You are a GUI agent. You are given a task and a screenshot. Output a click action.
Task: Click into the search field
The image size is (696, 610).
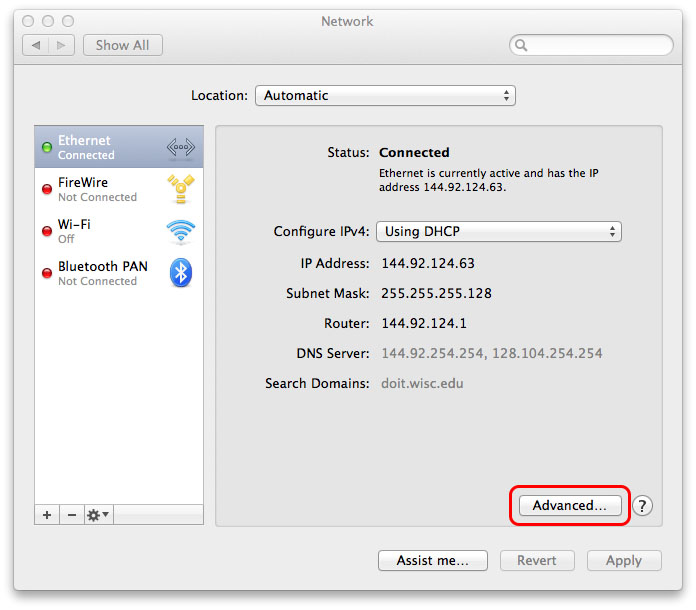591,45
